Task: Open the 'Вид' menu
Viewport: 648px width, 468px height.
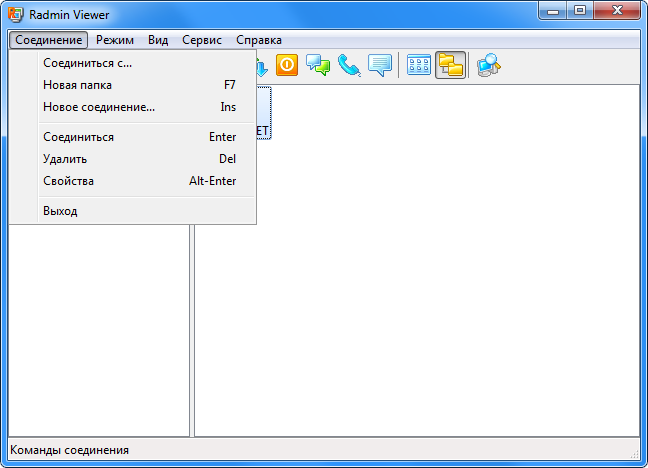Action: (158, 40)
